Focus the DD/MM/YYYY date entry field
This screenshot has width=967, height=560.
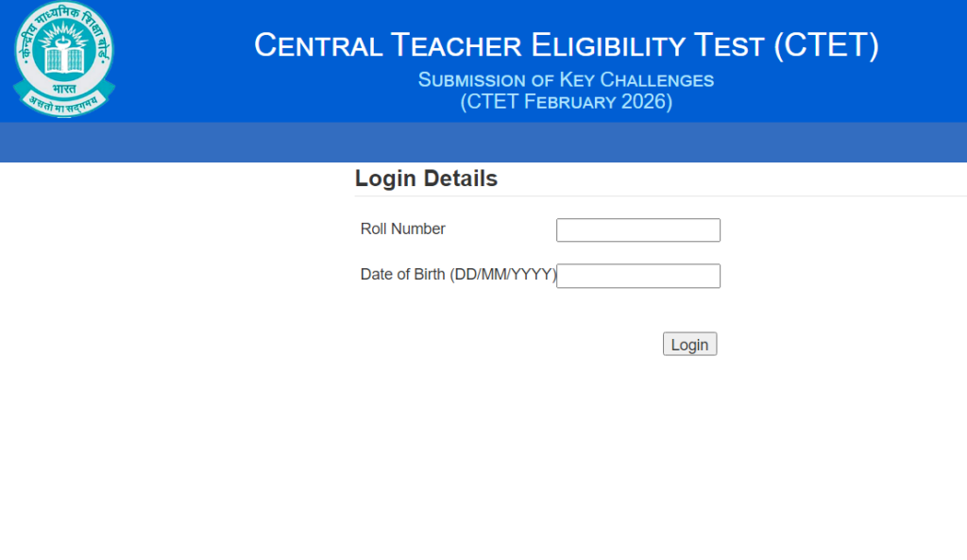[637, 276]
